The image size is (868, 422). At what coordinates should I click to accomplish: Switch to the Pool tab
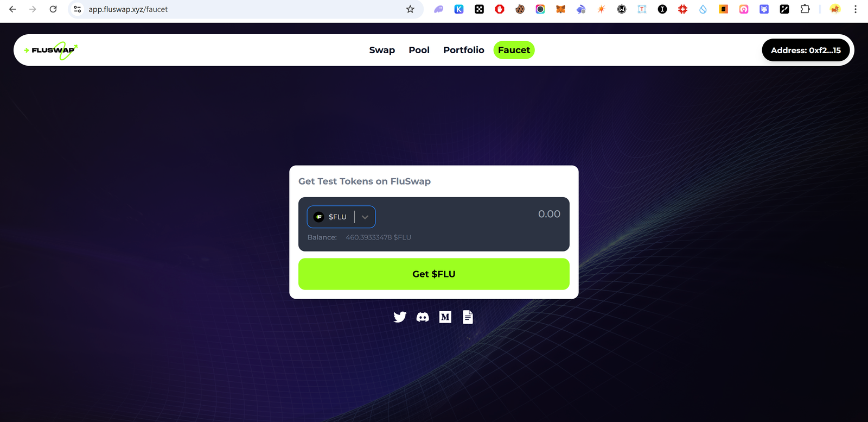pyautogui.click(x=419, y=50)
